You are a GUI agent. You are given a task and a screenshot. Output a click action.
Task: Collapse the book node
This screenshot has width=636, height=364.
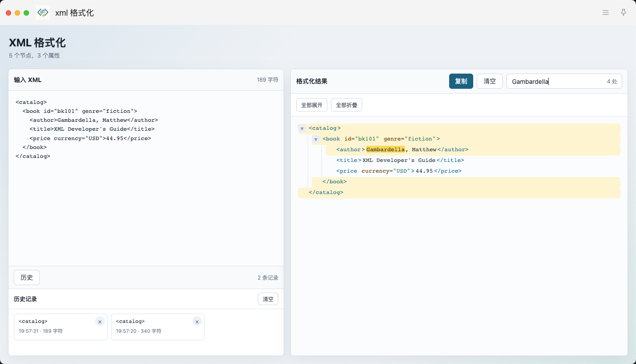pyautogui.click(x=316, y=139)
